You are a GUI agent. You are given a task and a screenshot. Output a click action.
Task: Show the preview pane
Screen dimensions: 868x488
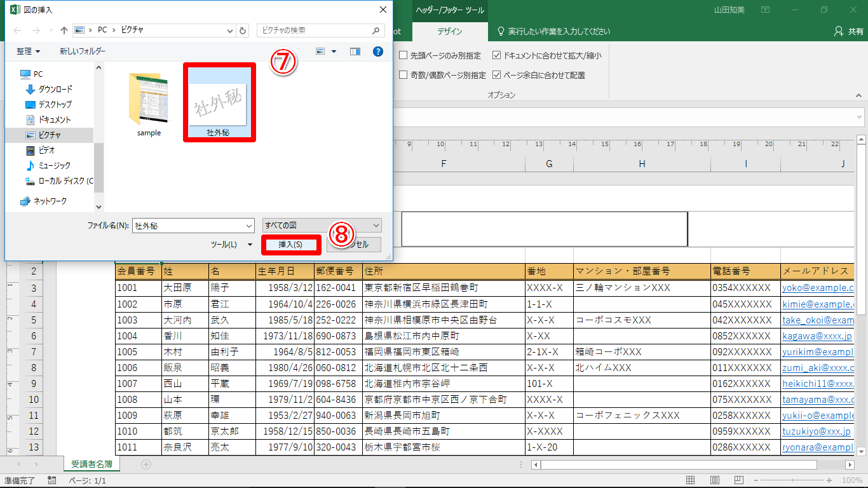tap(355, 51)
